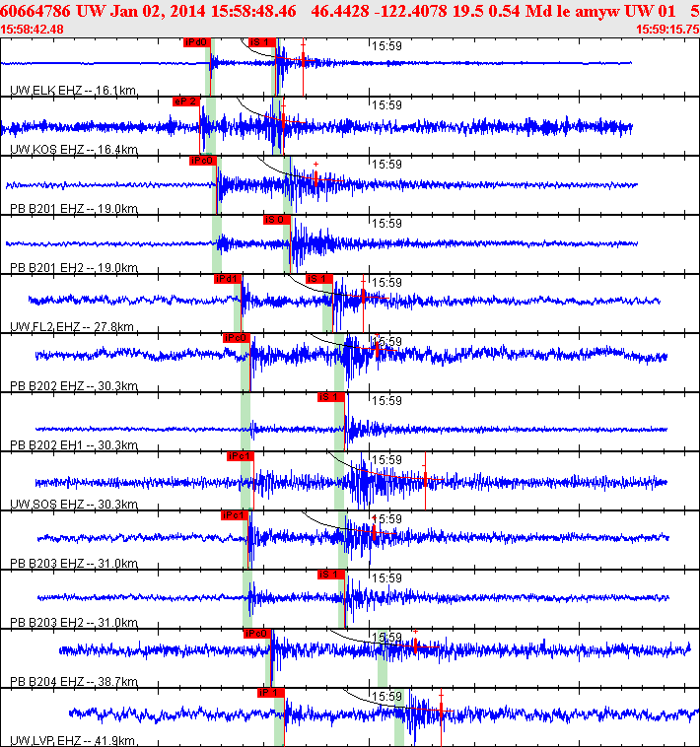Select the iP 1 pick flag on UW LVP EHZ
Viewport: 700px width, 747px height.
pos(271,692)
